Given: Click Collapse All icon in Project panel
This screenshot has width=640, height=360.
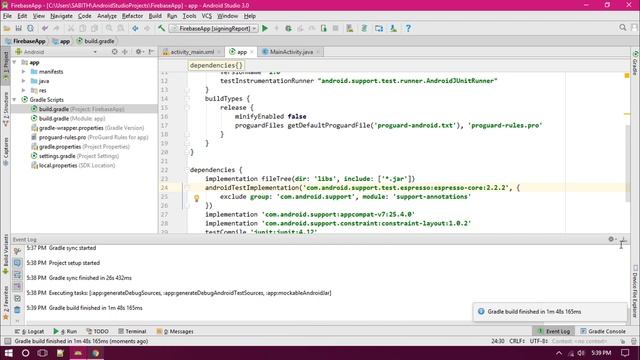Looking at the screenshot, I should tap(125, 52).
